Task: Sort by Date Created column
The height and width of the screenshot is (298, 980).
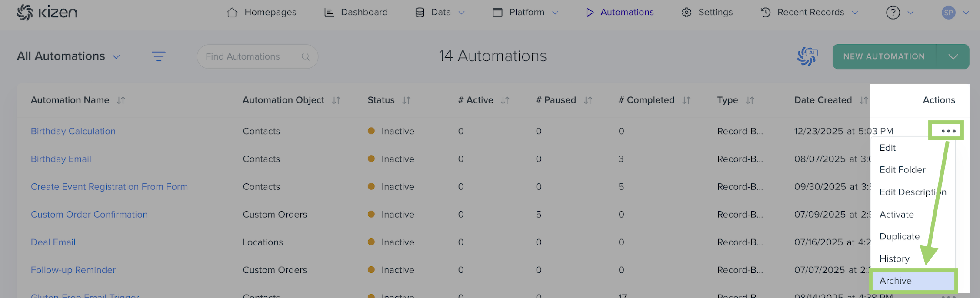Action: (x=863, y=100)
